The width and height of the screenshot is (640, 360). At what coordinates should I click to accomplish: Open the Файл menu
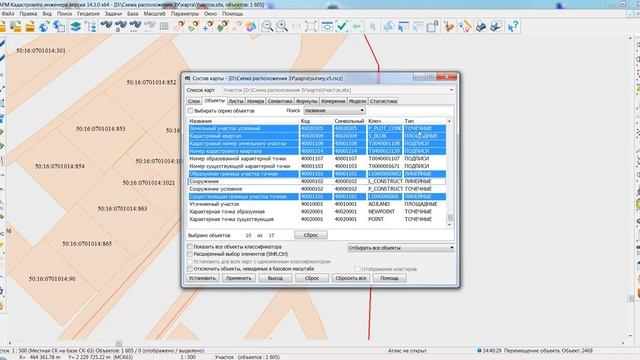(x=8, y=13)
